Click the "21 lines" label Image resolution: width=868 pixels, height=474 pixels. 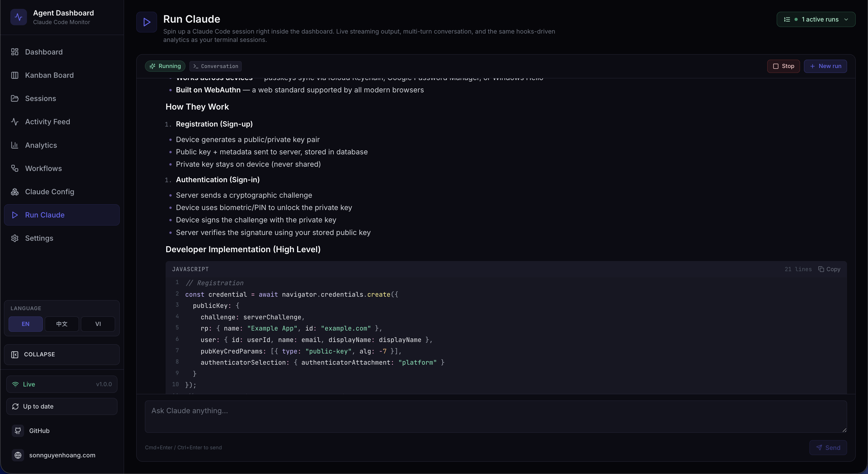click(798, 269)
